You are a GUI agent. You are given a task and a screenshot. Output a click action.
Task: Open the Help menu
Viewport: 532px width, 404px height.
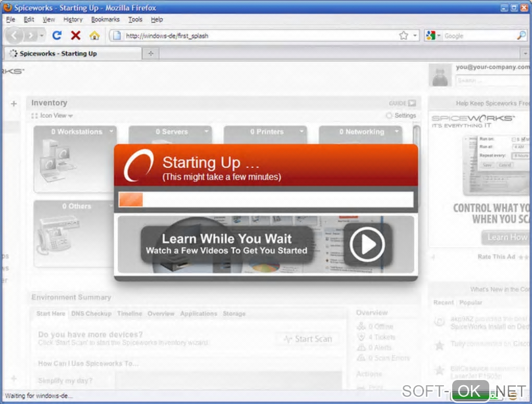pos(157,19)
